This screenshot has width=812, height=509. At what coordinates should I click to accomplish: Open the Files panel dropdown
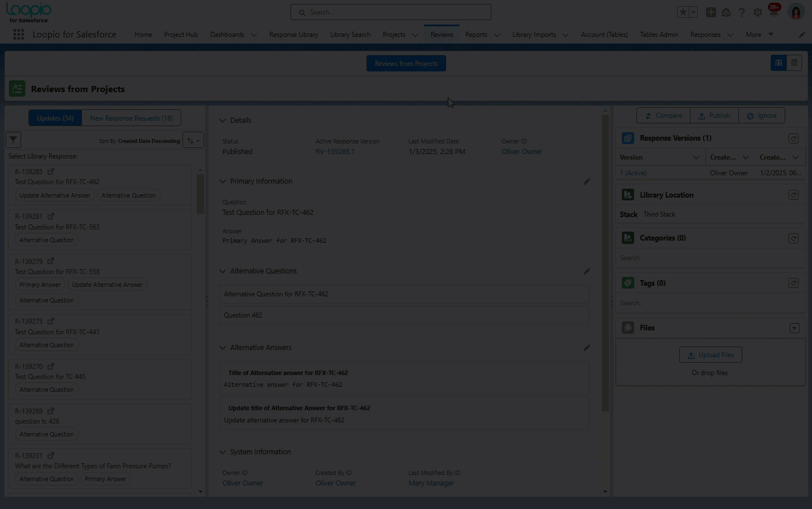coord(794,328)
